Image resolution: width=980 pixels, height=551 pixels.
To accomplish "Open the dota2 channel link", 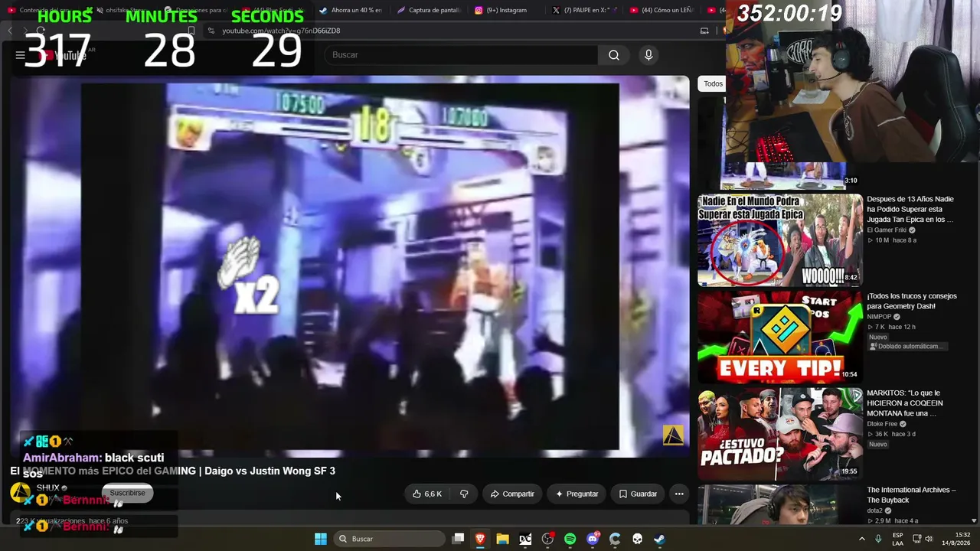I will pos(876,510).
